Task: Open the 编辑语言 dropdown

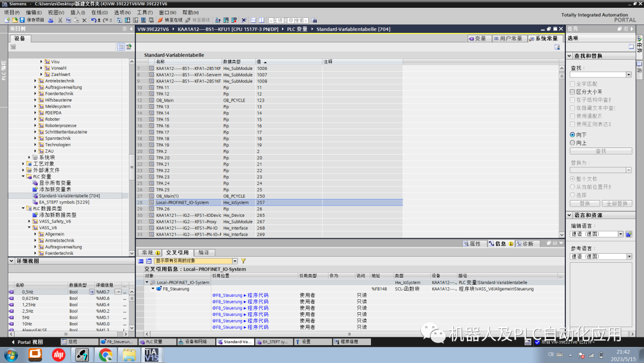Action: pyautogui.click(x=621, y=234)
